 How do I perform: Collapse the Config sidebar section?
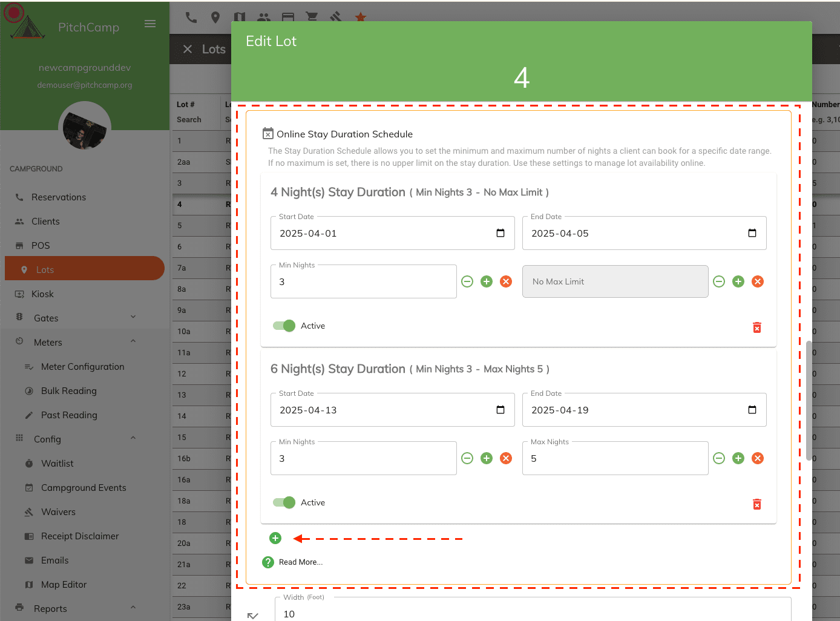[x=133, y=438]
